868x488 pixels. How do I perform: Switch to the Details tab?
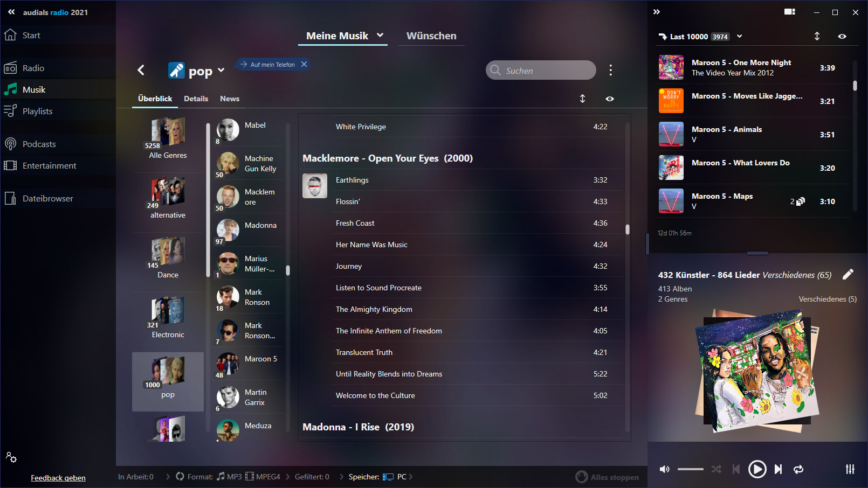(x=196, y=99)
